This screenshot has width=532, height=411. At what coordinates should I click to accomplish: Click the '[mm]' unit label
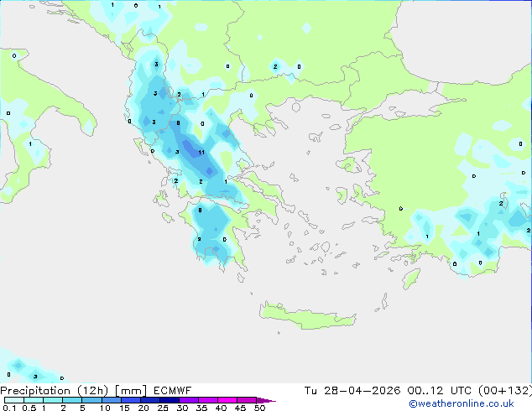pyautogui.click(x=131, y=391)
